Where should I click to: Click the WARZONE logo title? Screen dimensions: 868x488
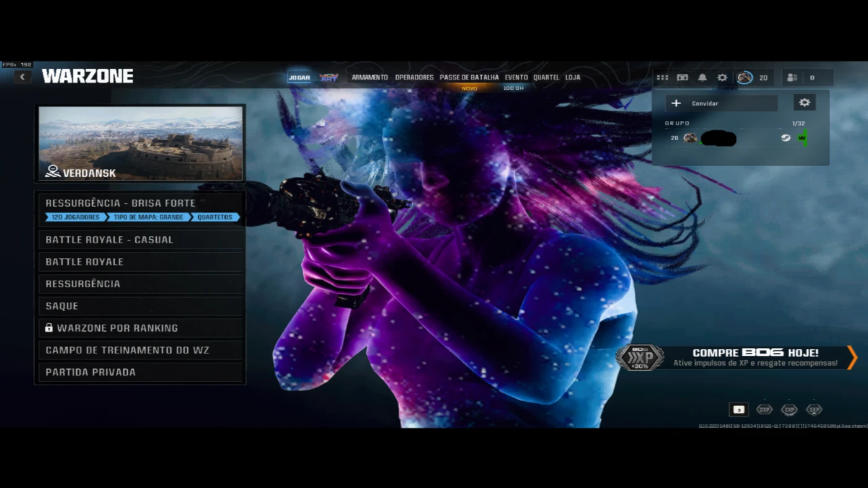coord(87,76)
